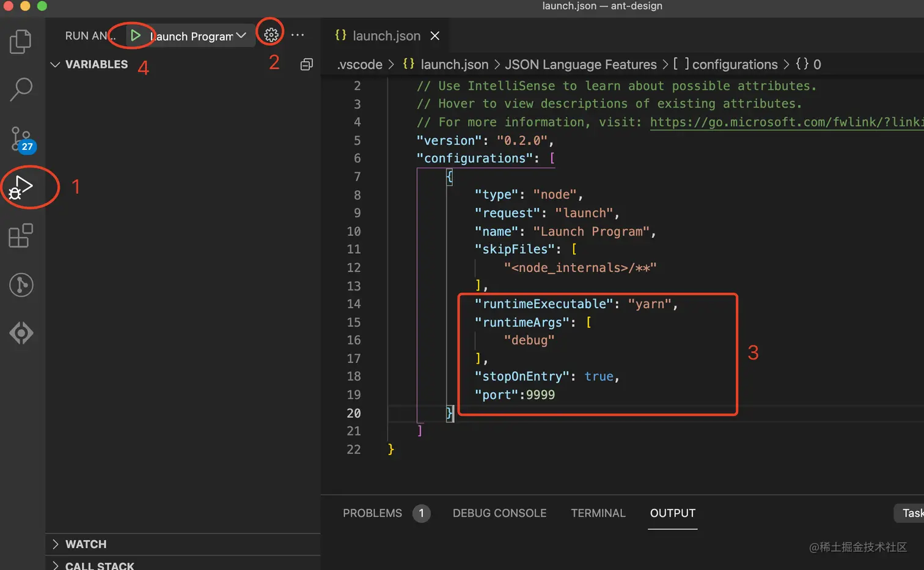Click the "yarn" value in editor

coord(649,304)
